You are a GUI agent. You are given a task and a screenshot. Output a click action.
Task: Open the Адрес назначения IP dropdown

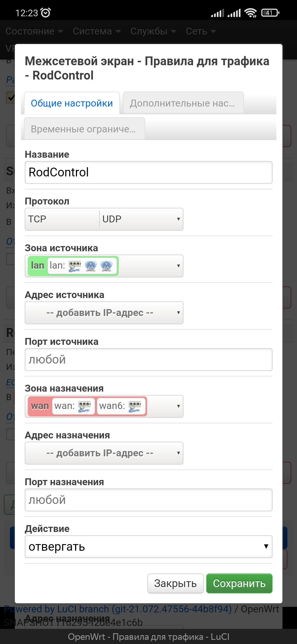click(x=104, y=453)
